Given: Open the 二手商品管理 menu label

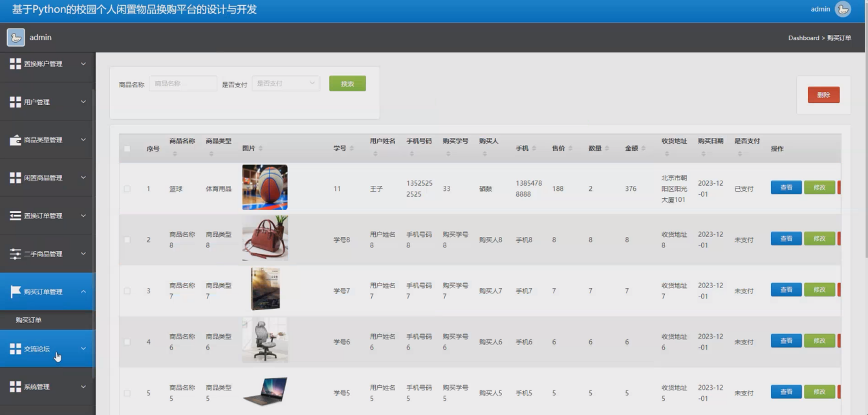Looking at the screenshot, I should 43,254.
